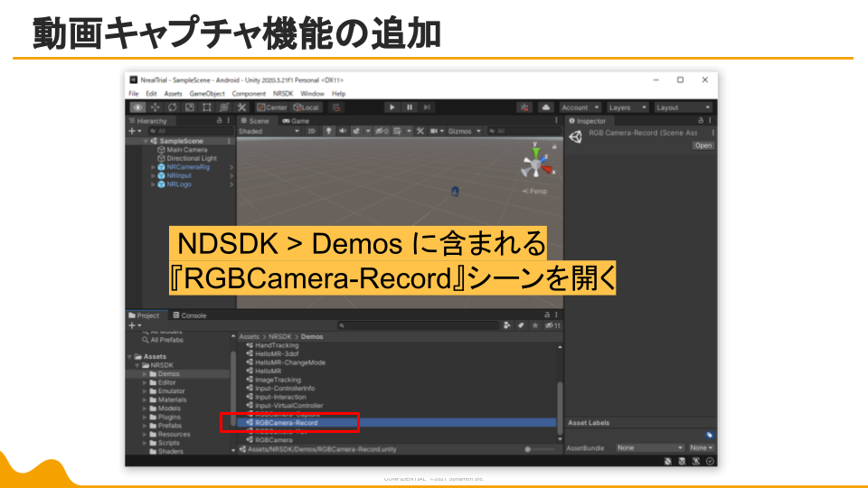
Task: Click the Pause button
Action: tap(409, 108)
